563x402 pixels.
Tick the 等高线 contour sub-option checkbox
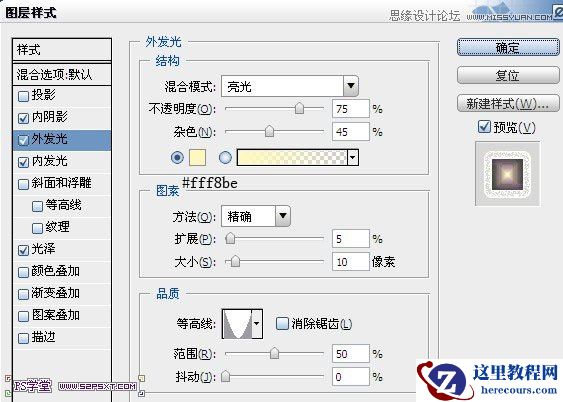(37, 206)
